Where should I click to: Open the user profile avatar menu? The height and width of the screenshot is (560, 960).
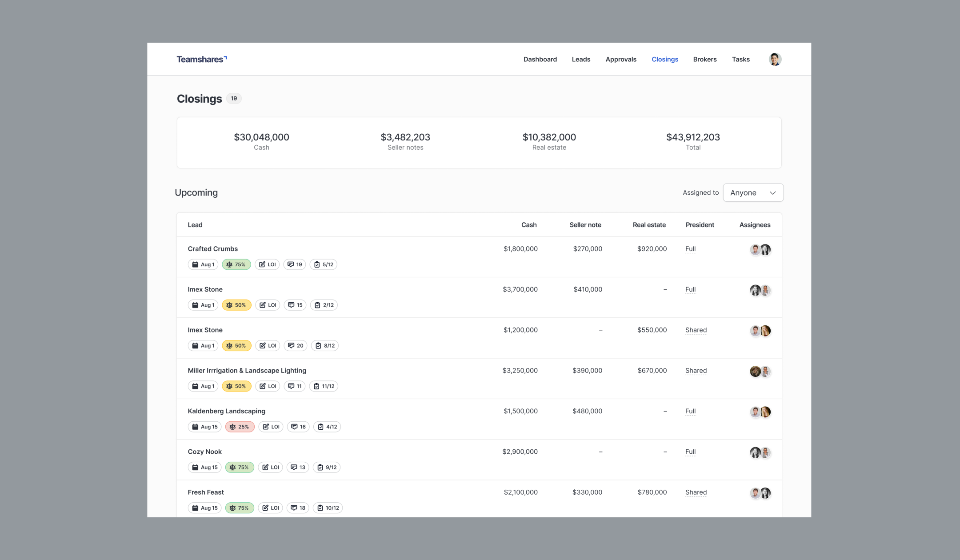775,59
